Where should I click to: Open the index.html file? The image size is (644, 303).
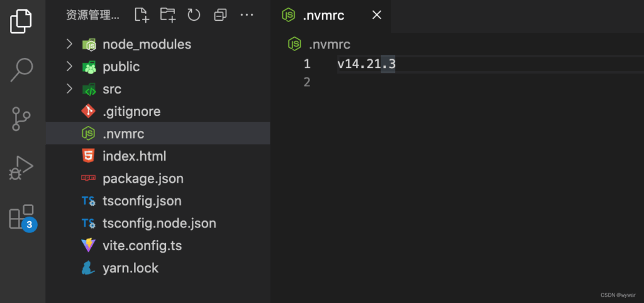click(135, 156)
